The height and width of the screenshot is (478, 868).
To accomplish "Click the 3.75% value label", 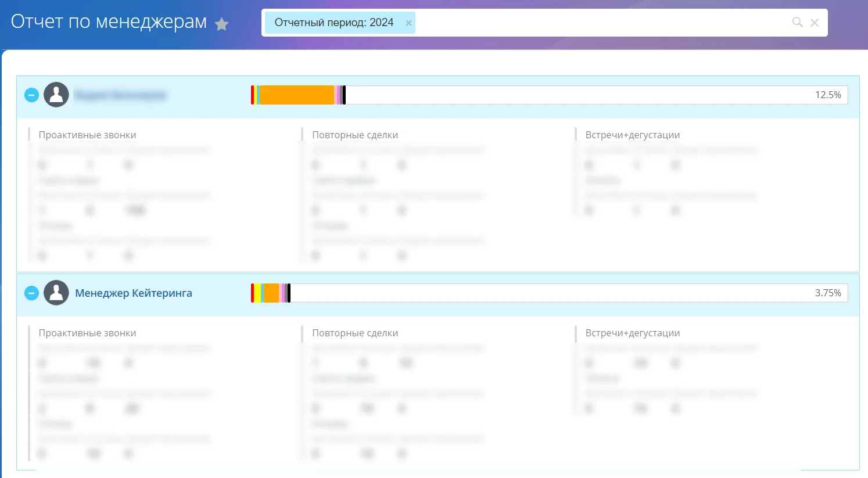I will (x=828, y=293).
